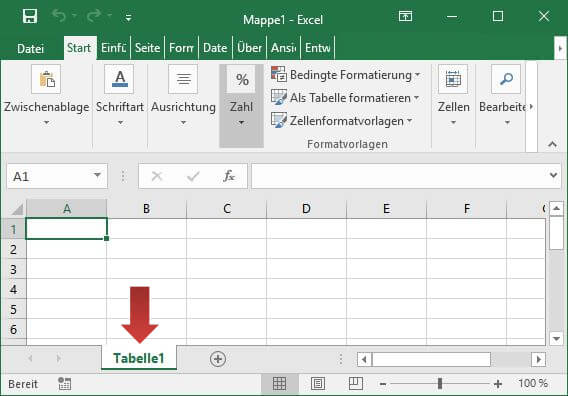The width and height of the screenshot is (568, 396).
Task: Click the Zahl percent icon
Action: point(242,79)
